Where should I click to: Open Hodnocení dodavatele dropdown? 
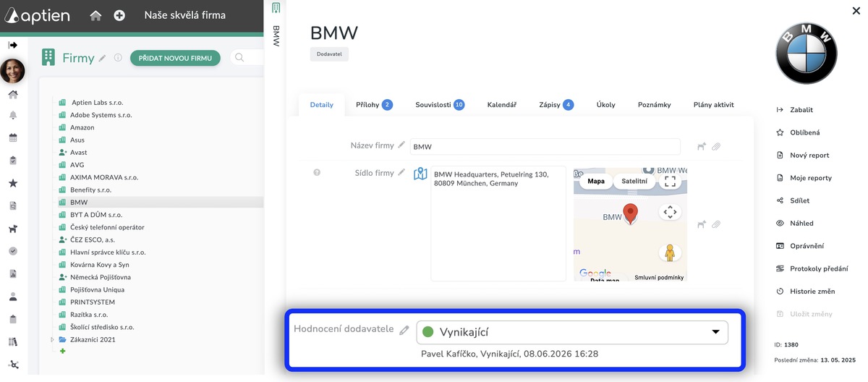pyautogui.click(x=572, y=332)
